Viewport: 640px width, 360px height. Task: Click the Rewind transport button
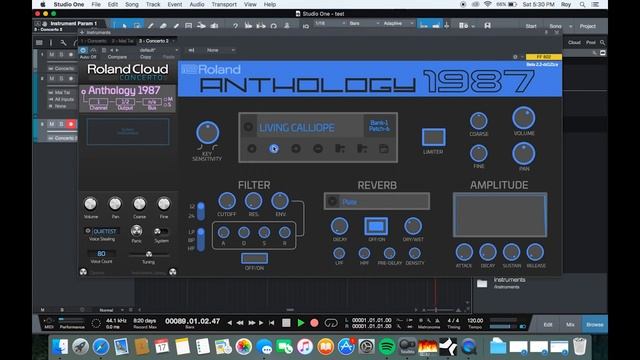240,323
